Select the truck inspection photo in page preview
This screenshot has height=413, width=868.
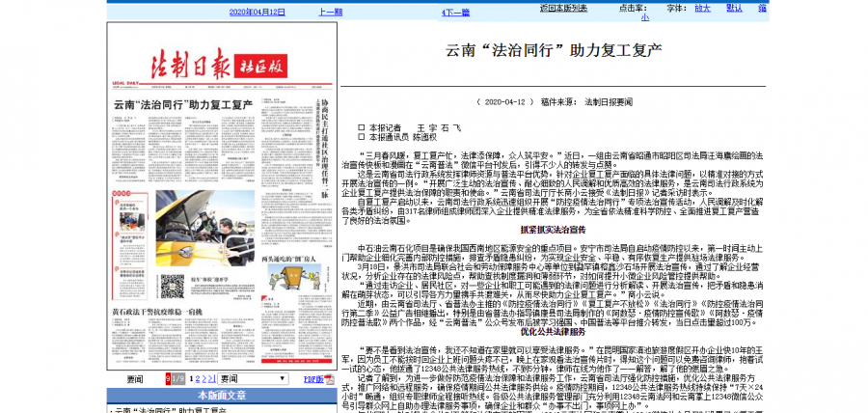[204, 230]
